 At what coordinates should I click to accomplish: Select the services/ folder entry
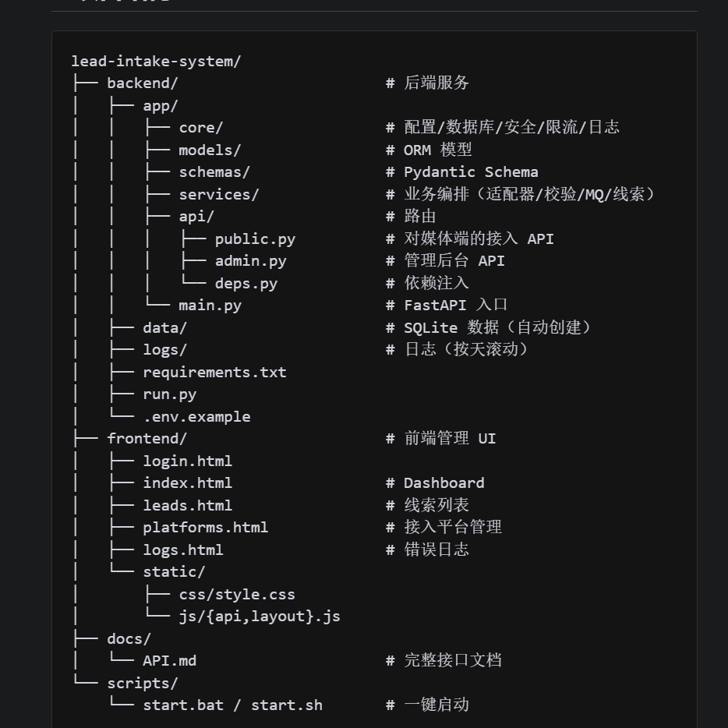[x=219, y=195]
